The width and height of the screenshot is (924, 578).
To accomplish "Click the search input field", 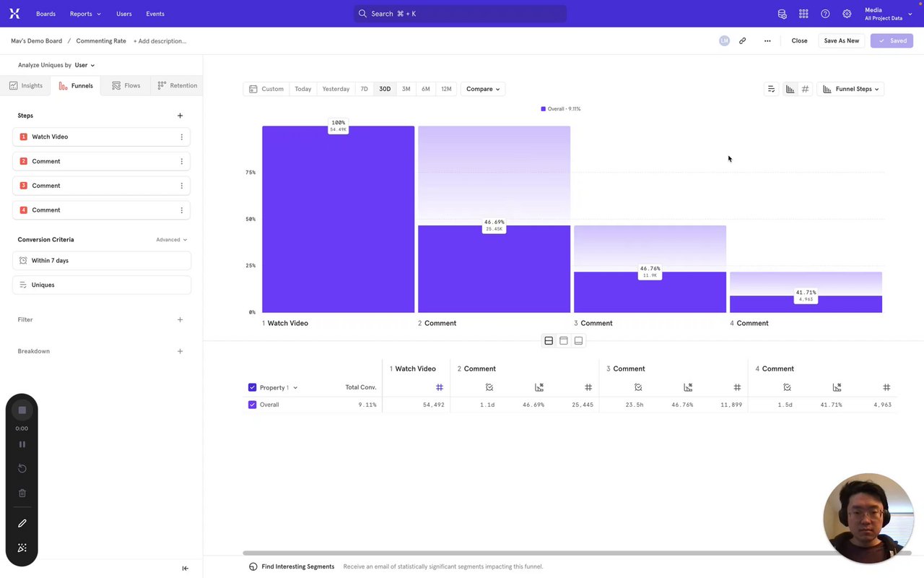I will pyautogui.click(x=460, y=14).
